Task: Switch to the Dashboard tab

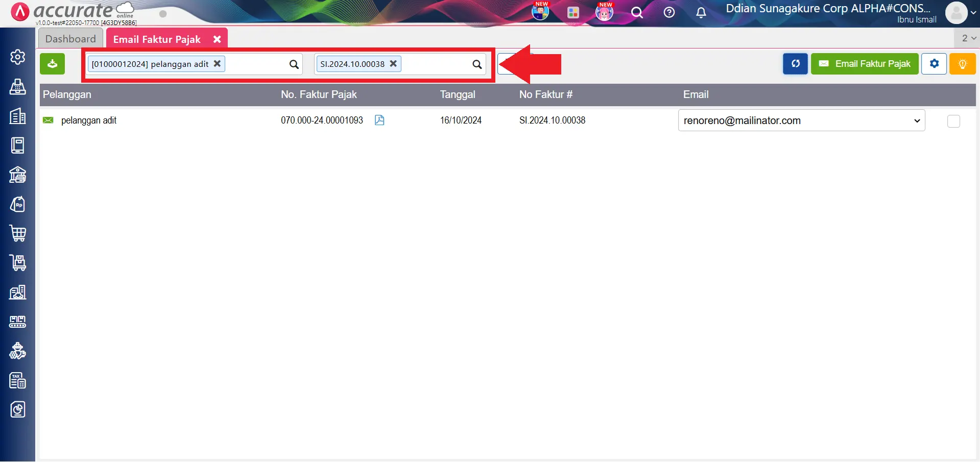Action: tap(70, 39)
